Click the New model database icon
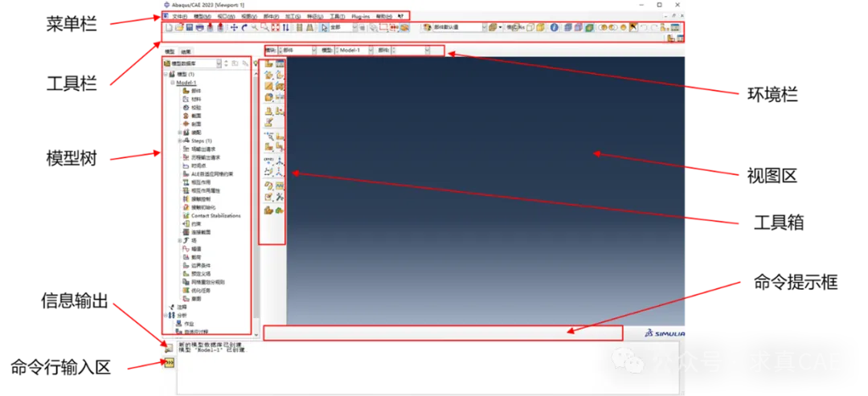Screen dimensions: 868x396 pyautogui.click(x=169, y=27)
